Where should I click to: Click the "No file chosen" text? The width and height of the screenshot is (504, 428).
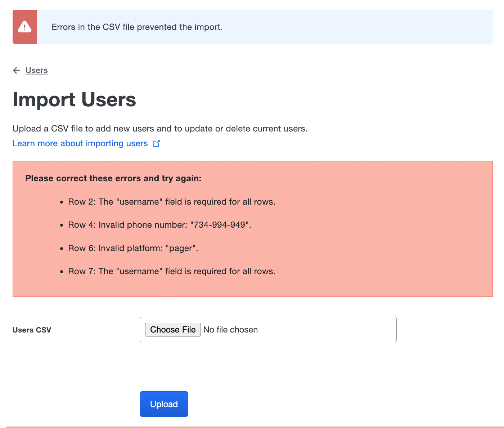click(230, 330)
